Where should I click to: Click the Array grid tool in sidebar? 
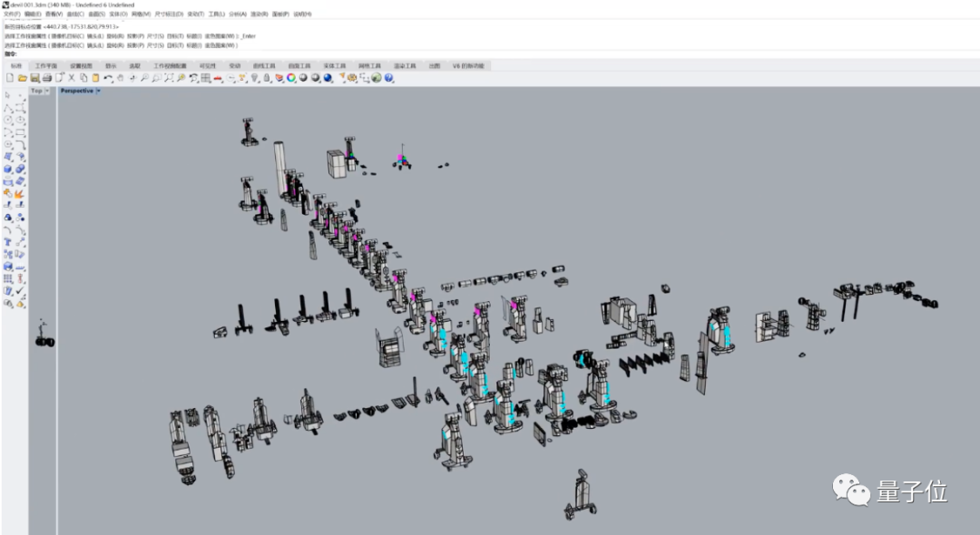coord(7,279)
